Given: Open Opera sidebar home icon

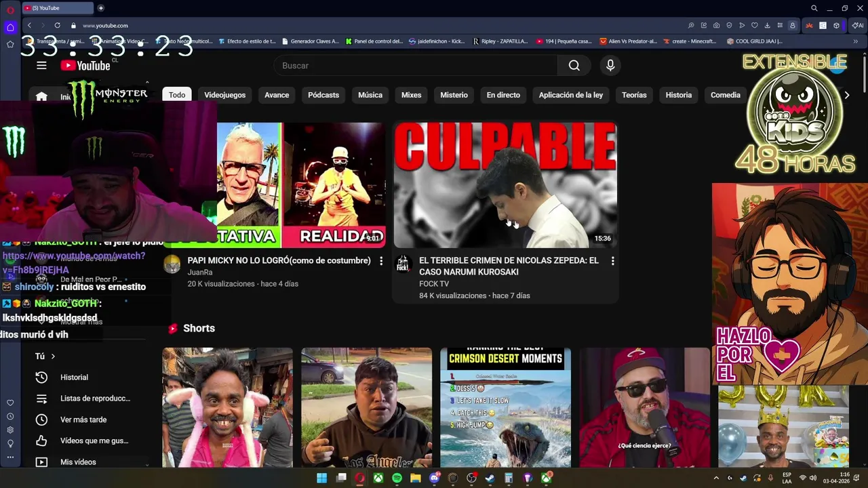Looking at the screenshot, I should tap(10, 27).
